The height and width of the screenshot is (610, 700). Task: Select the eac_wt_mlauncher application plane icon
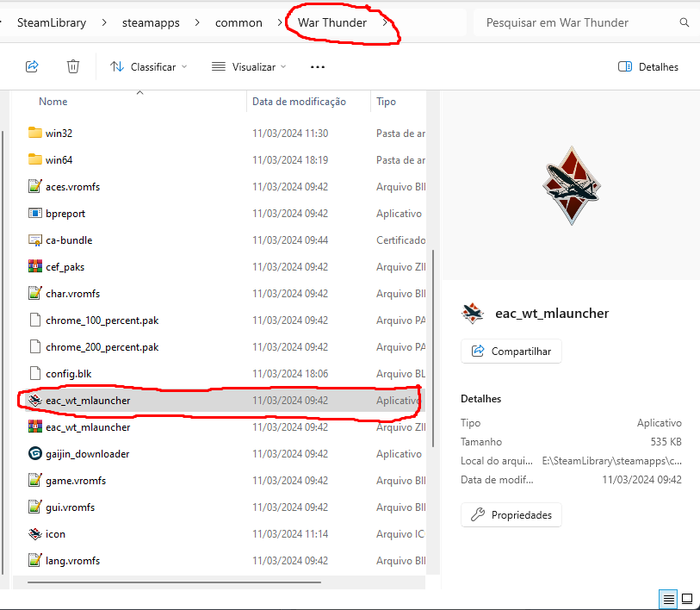[x=34, y=400]
